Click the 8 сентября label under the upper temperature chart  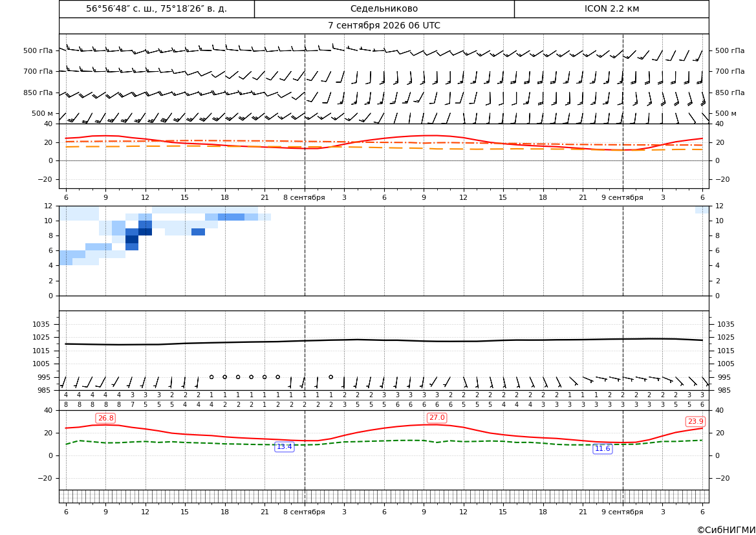click(304, 197)
